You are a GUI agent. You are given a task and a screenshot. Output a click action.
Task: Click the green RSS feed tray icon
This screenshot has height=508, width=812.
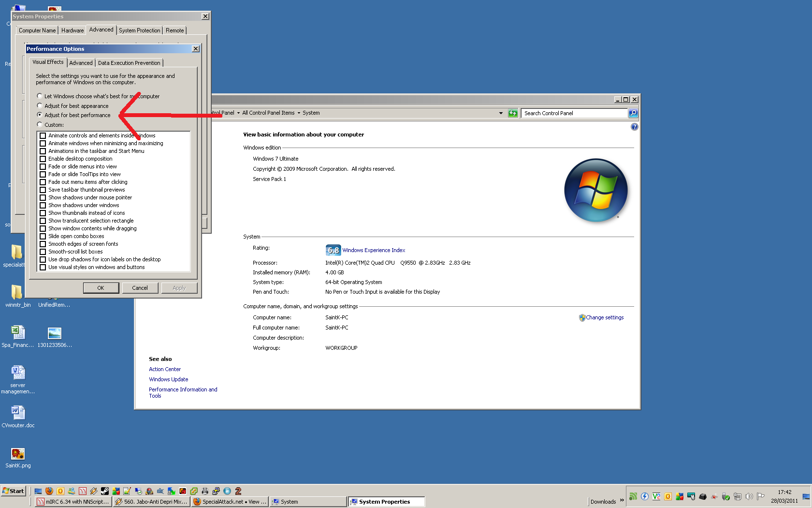[633, 496]
